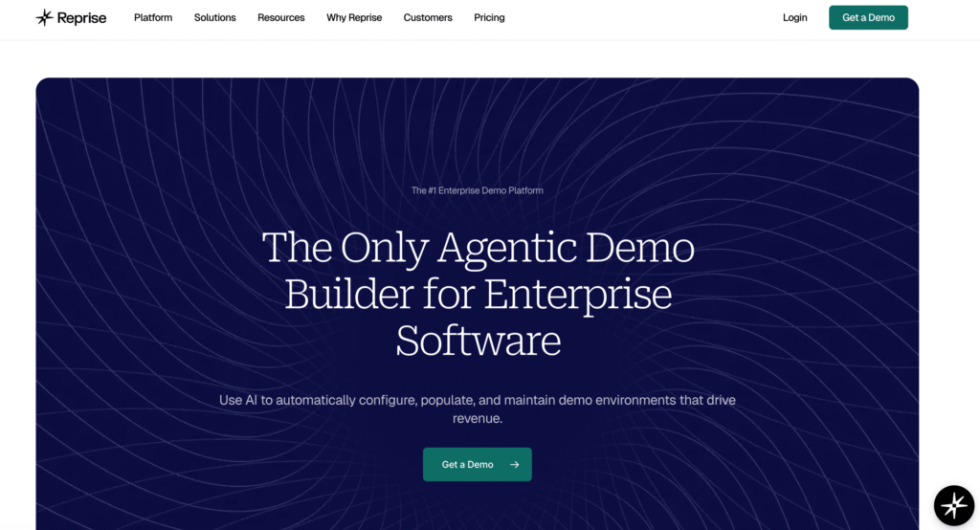The image size is (980, 530).
Task: Click the Login link
Action: tap(794, 18)
